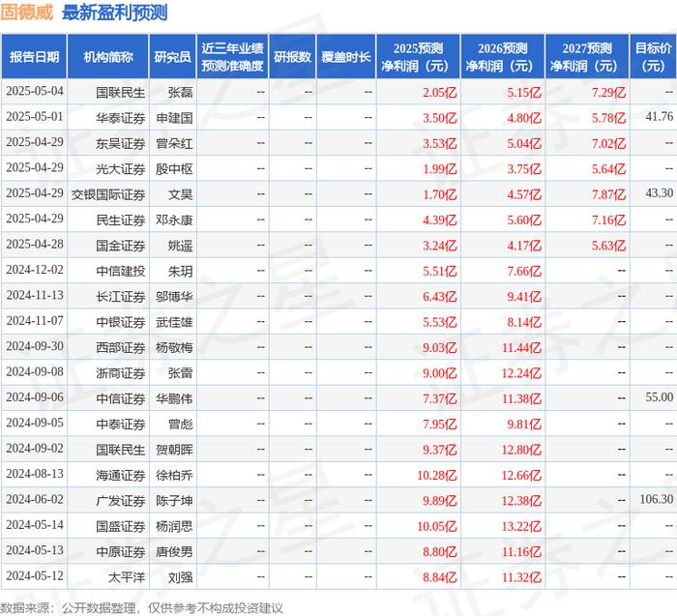
Task: Click institution 中原证券
Action: pos(121,551)
